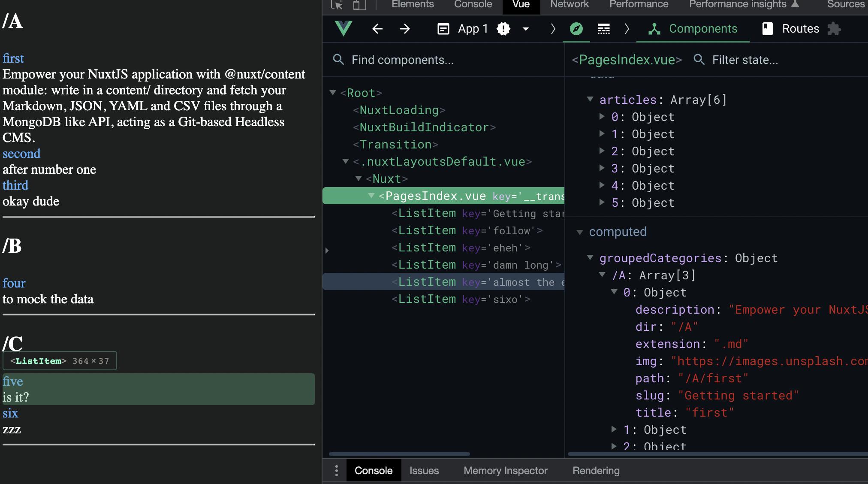Select the NuxtBuildIndicator component
The image size is (868, 484).
click(x=424, y=127)
